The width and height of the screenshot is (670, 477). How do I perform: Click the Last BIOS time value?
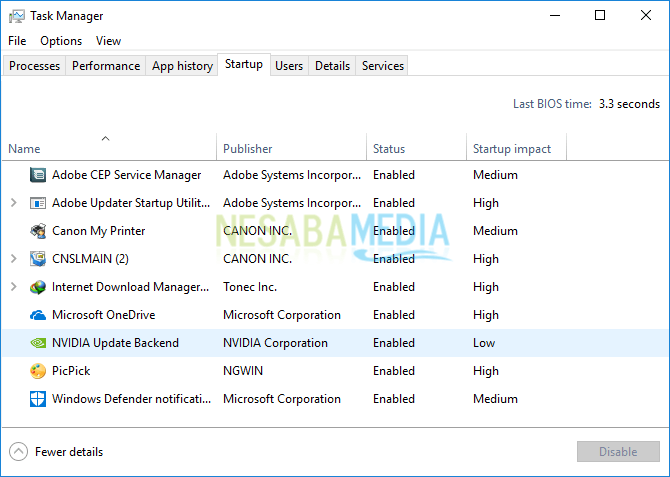point(629,104)
